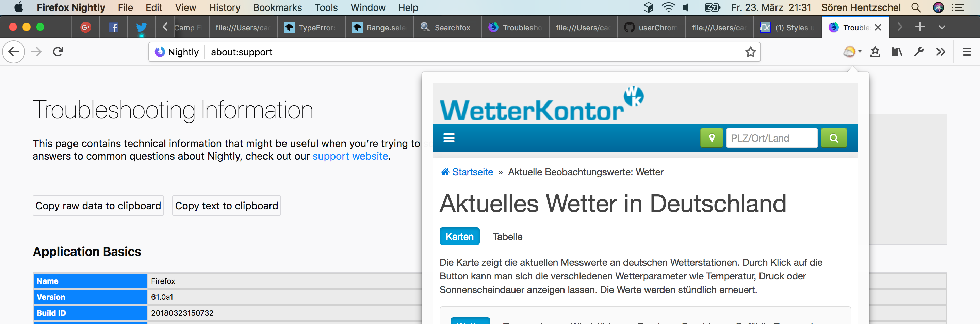Select the pinned Facebook tab

tap(113, 27)
